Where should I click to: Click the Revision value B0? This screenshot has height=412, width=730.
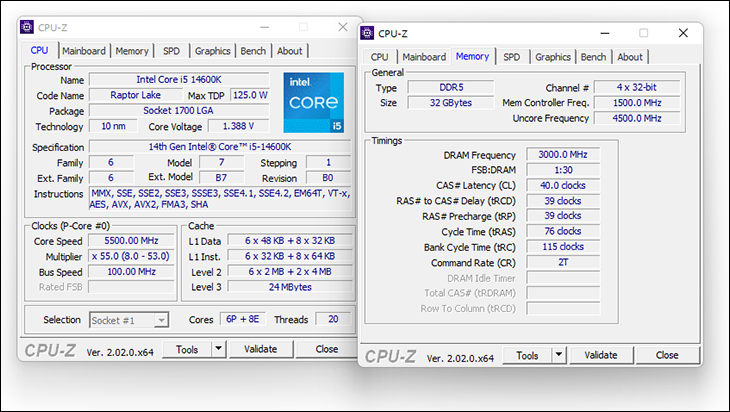pyautogui.click(x=328, y=177)
